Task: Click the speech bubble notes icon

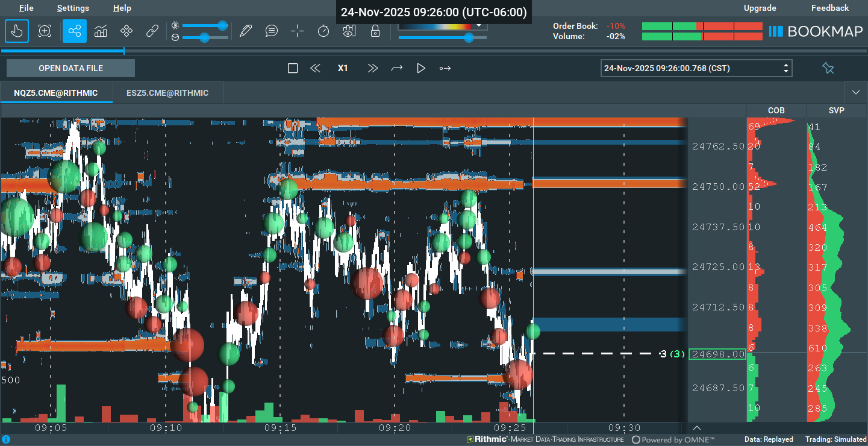Action: point(272,31)
